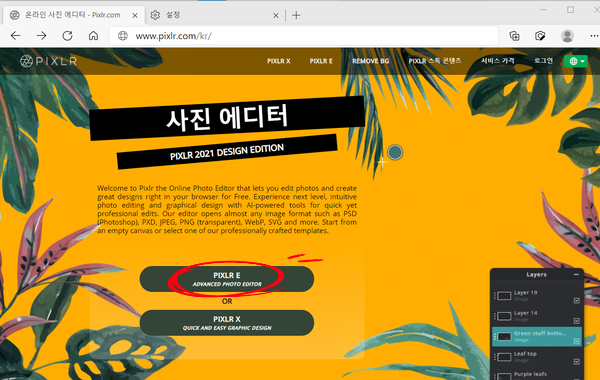Open REMOVE BG in navigation menu
This screenshot has height=380, width=600.
point(370,61)
